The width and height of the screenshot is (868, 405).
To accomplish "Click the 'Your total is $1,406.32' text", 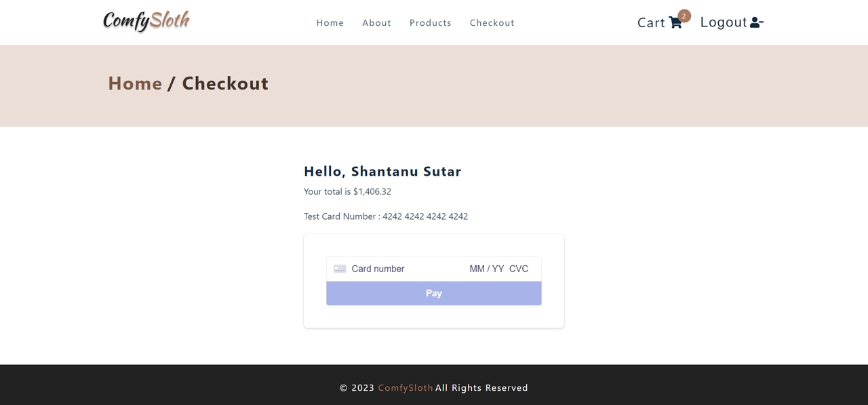I will pyautogui.click(x=347, y=192).
